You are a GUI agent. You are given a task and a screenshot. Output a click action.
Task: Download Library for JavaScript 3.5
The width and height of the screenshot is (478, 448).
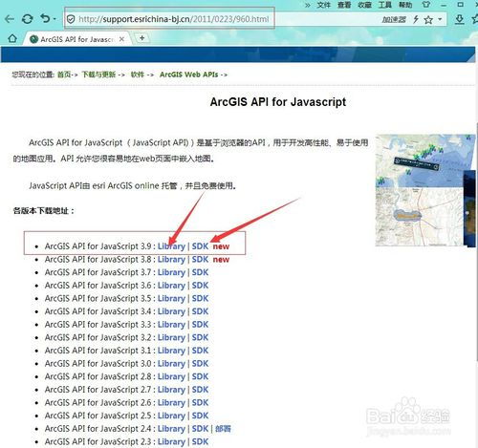click(171, 299)
